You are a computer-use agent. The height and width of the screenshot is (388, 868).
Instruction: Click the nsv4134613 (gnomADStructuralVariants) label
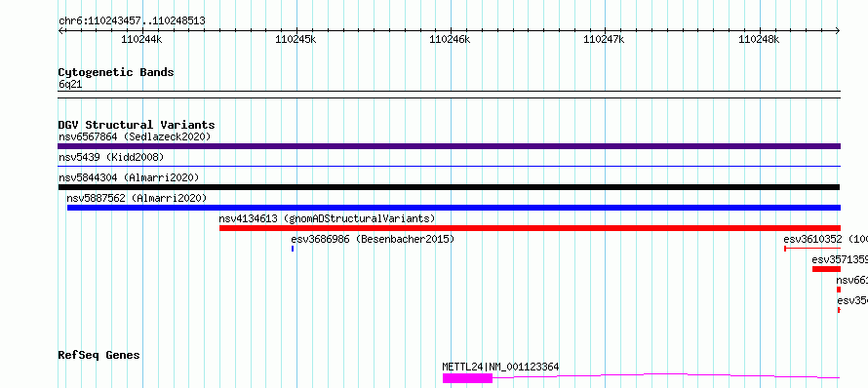(x=327, y=218)
